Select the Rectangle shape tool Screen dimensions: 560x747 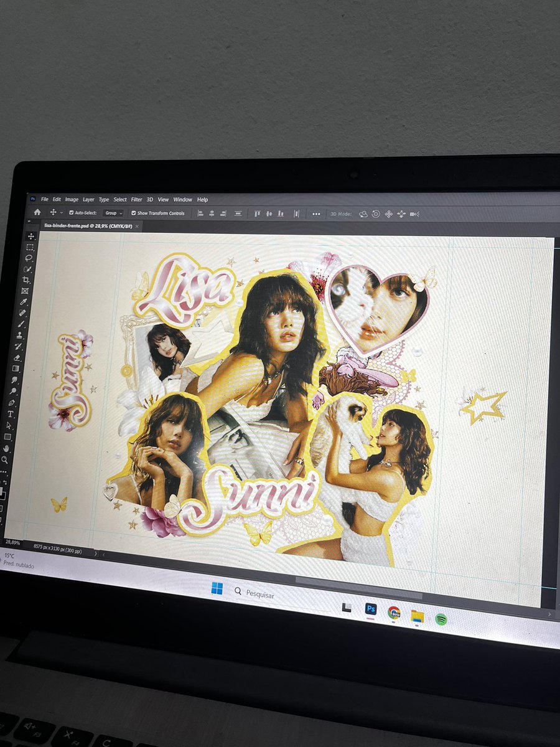point(7,436)
